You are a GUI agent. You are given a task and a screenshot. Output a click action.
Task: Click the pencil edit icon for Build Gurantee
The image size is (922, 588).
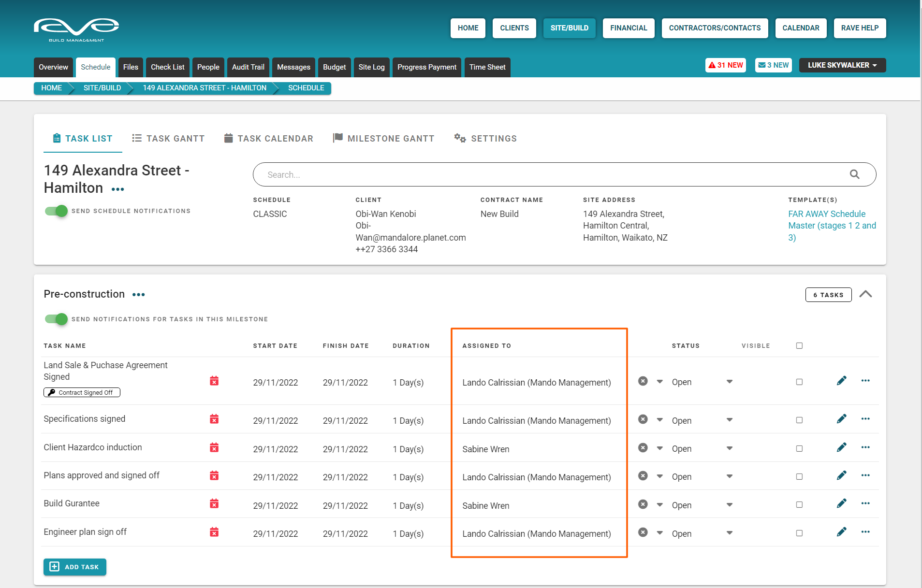tap(841, 504)
